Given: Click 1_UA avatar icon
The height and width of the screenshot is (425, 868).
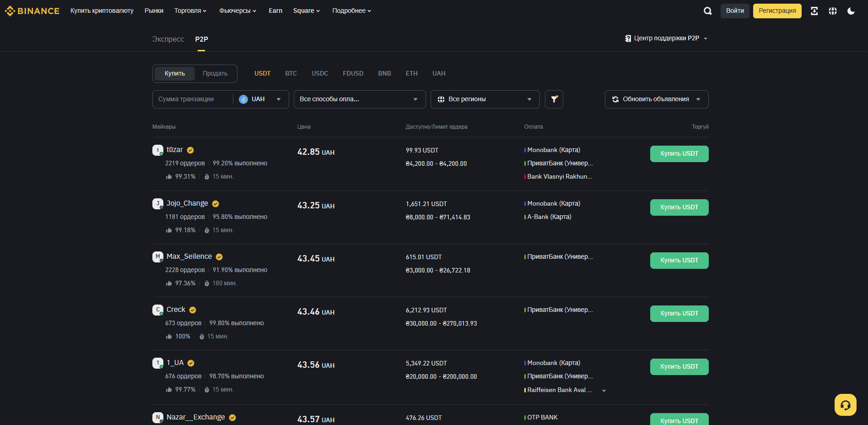Looking at the screenshot, I should (158, 363).
